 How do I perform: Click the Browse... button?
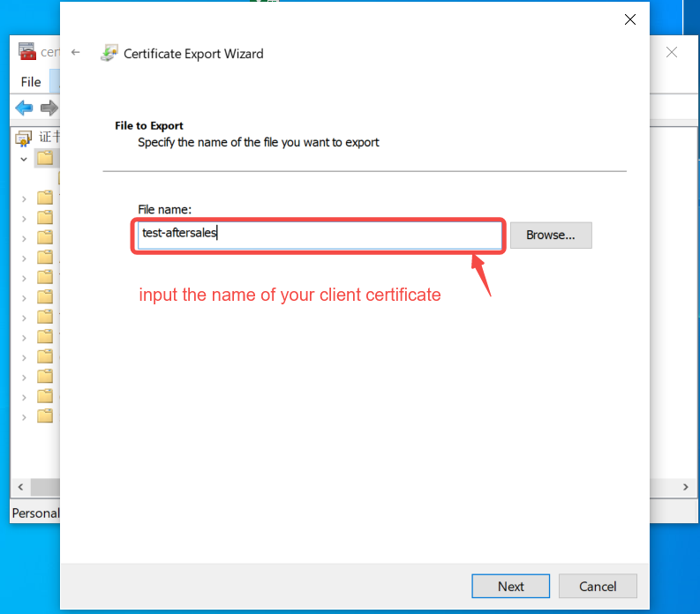(x=551, y=236)
